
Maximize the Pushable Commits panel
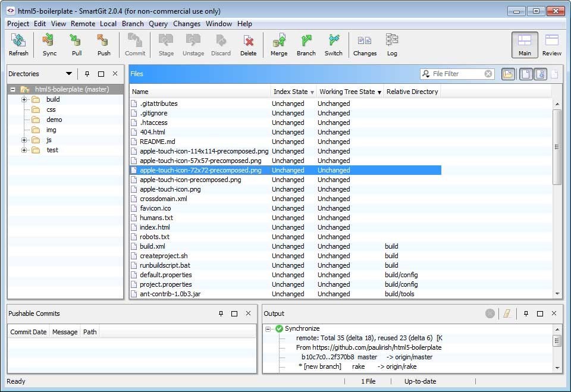click(234, 313)
